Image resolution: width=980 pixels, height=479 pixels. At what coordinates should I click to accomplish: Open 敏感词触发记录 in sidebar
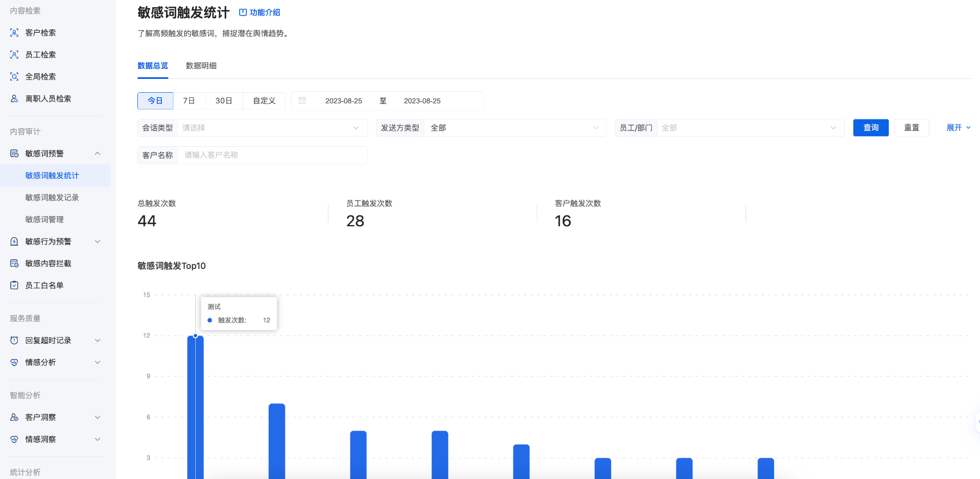(x=52, y=197)
